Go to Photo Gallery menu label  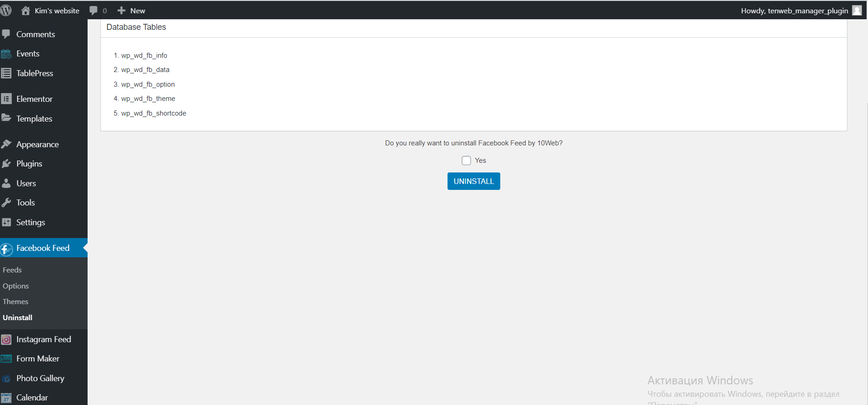pyautogui.click(x=40, y=378)
